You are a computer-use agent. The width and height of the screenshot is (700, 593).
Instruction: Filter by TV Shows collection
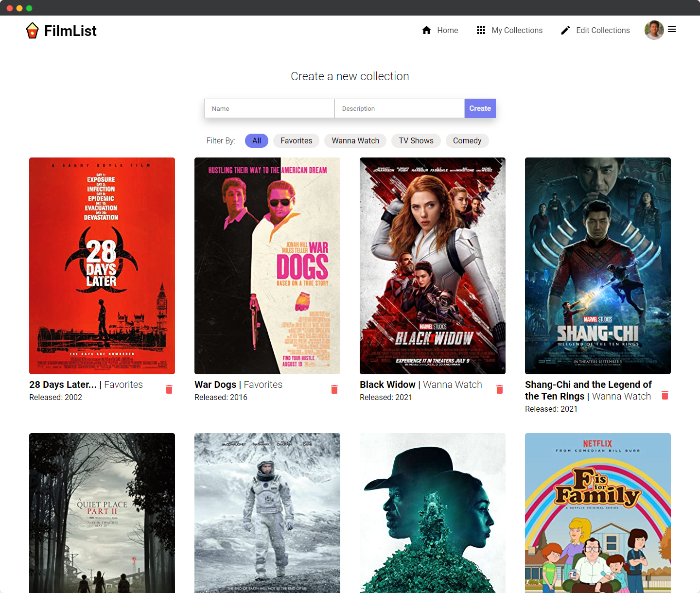416,140
